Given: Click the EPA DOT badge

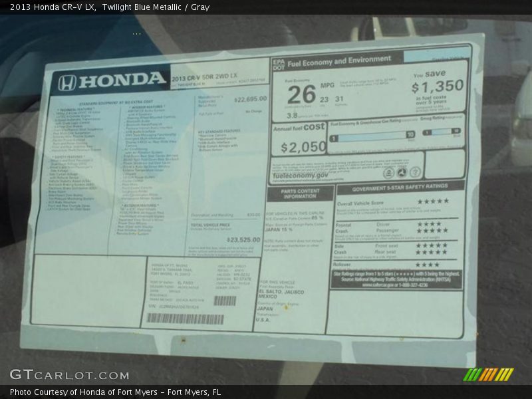Looking at the screenshot, I should 278,65.
